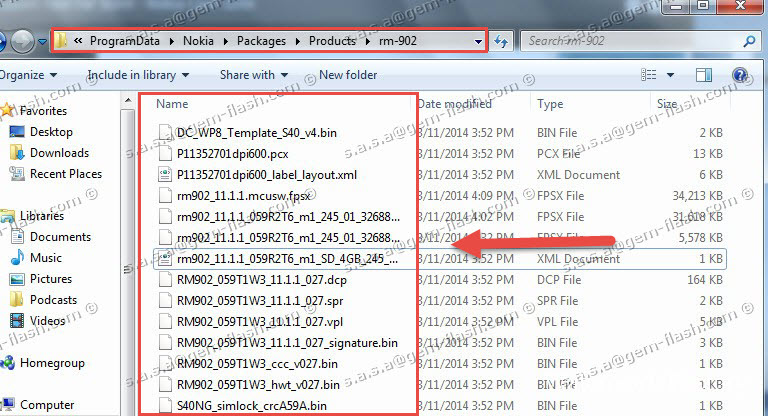The height and width of the screenshot is (416, 768).
Task: Select file P11352701dpi600.pcx
Action: [233, 154]
